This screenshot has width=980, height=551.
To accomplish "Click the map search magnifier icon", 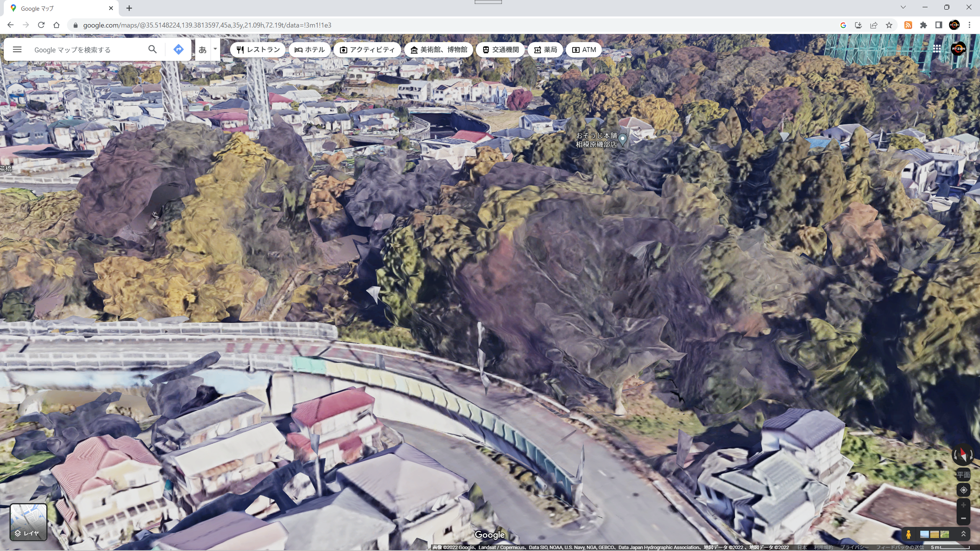I will pos(152,49).
